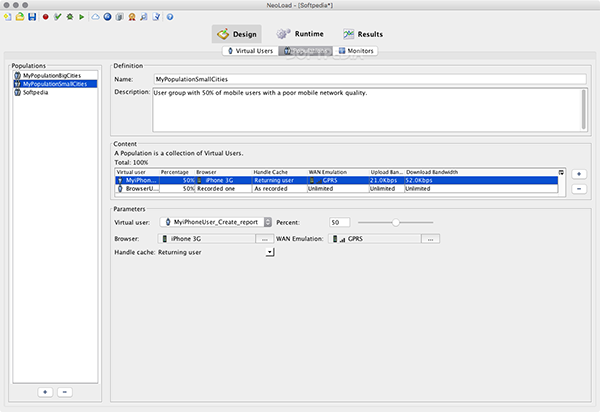This screenshot has height=412, width=600.
Task: Click the blue globe toolbar icon
Action: (108, 17)
